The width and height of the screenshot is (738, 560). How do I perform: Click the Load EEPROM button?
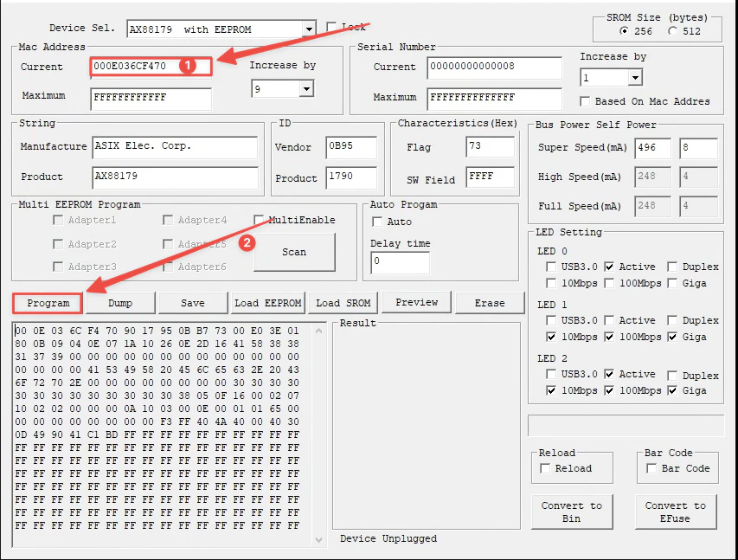[x=268, y=303]
